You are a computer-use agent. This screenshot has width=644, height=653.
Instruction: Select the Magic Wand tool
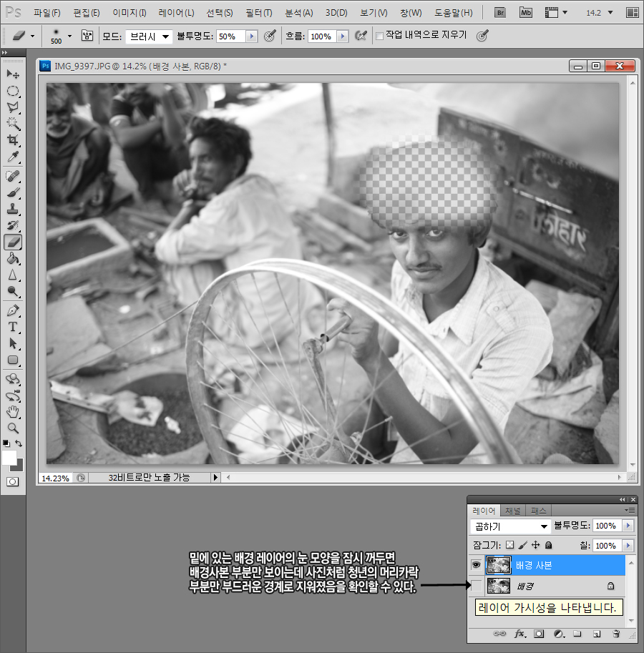(13, 124)
